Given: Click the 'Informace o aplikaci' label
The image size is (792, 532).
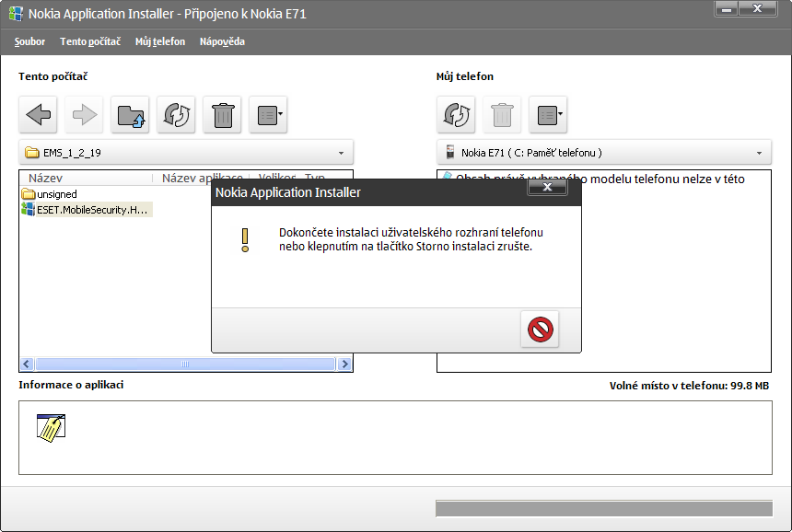Looking at the screenshot, I should [71, 385].
